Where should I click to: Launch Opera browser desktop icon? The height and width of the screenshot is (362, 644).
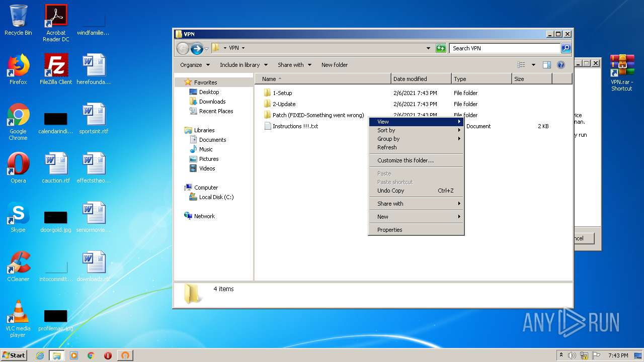pyautogui.click(x=18, y=168)
